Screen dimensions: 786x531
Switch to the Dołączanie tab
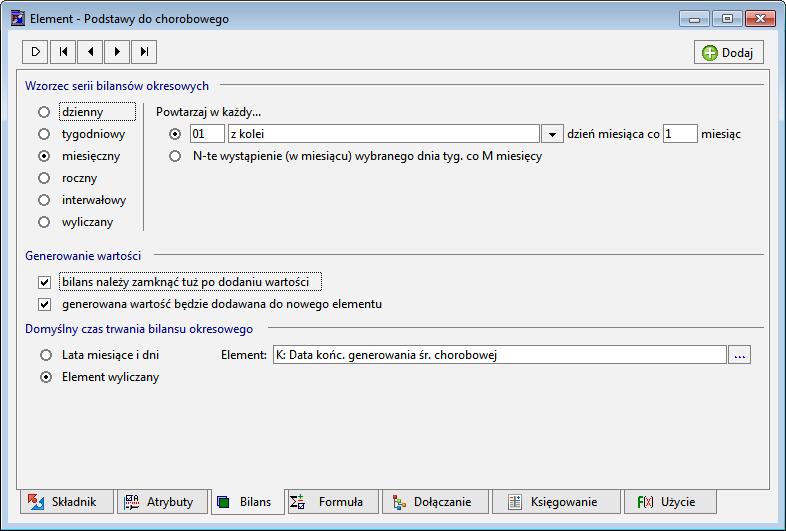click(435, 502)
